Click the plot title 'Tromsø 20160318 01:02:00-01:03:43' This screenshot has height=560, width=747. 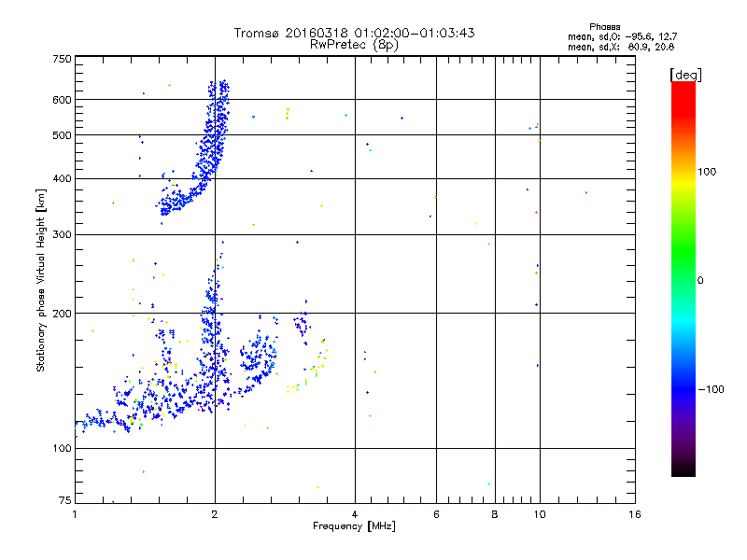(354, 33)
